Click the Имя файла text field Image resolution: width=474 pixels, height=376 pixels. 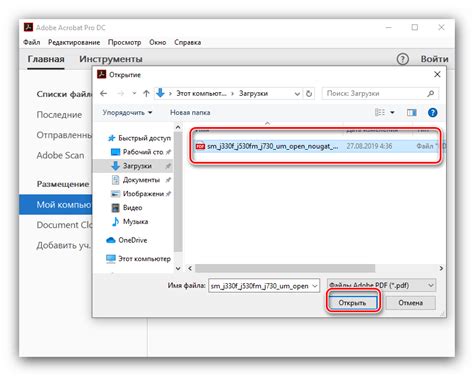click(260, 286)
